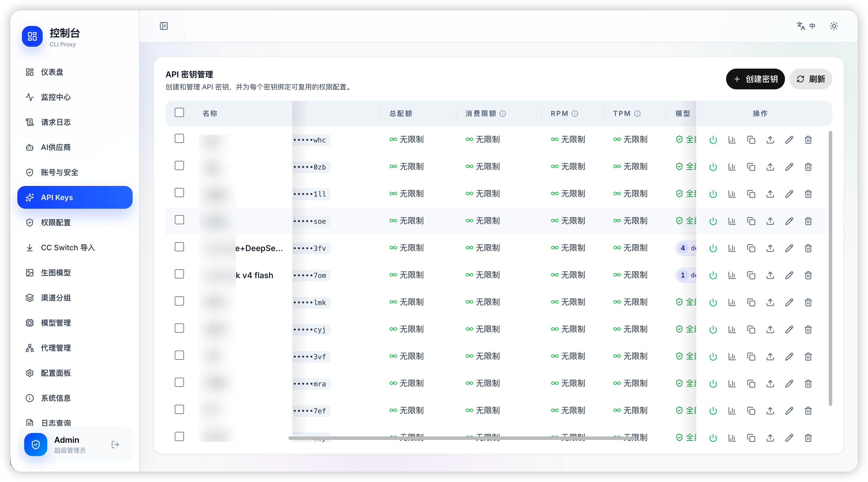Copy the key ending in 0zb
Image resolution: width=868 pixels, height=482 pixels.
tap(751, 167)
